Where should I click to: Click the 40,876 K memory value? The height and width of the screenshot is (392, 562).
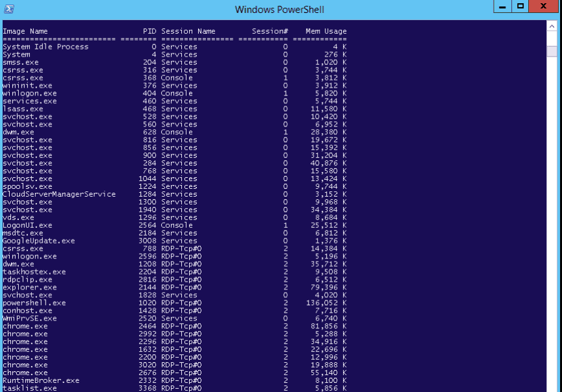[x=329, y=164]
